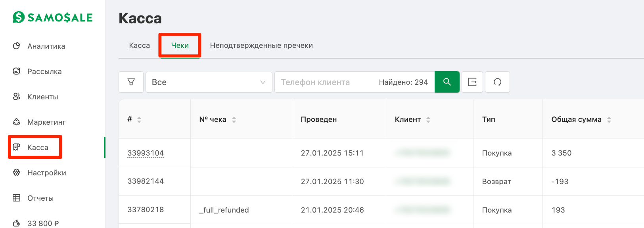Open Касса in the sidebar
The height and width of the screenshot is (228, 644).
38,147
